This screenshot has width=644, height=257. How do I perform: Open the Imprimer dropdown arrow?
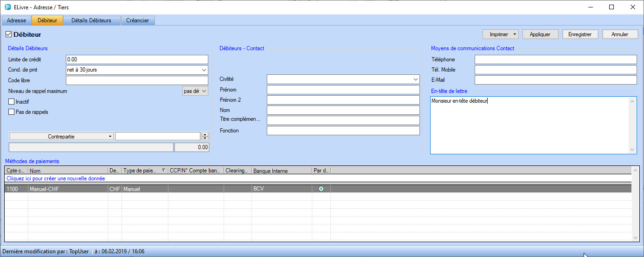515,34
